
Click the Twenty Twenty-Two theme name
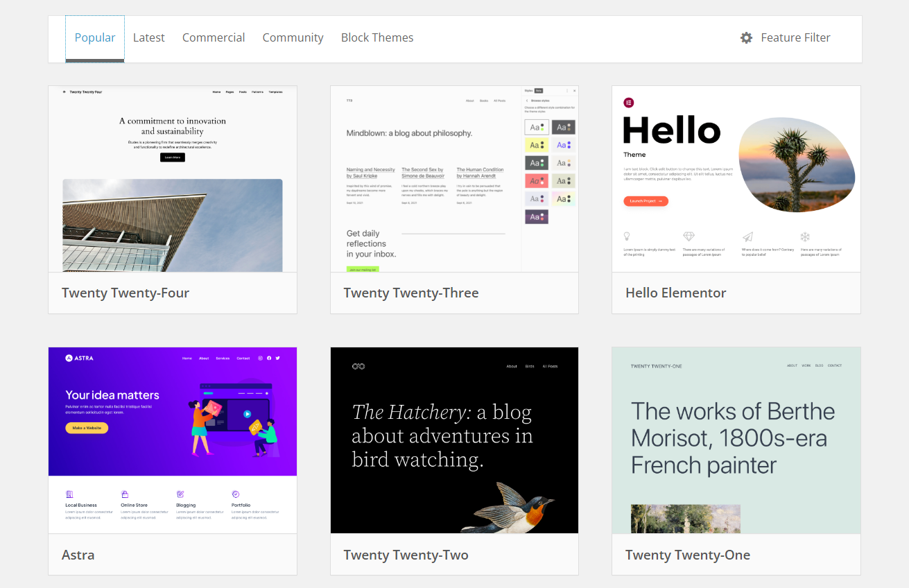(406, 555)
